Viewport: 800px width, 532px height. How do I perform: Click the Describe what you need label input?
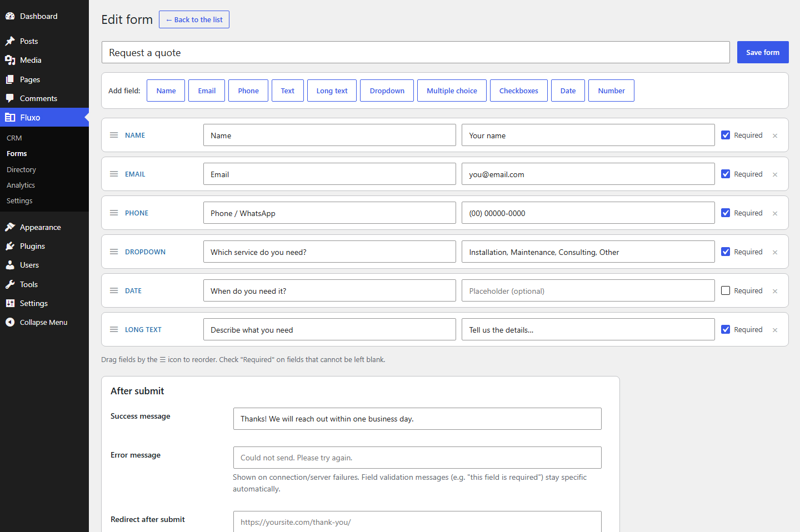click(x=329, y=329)
